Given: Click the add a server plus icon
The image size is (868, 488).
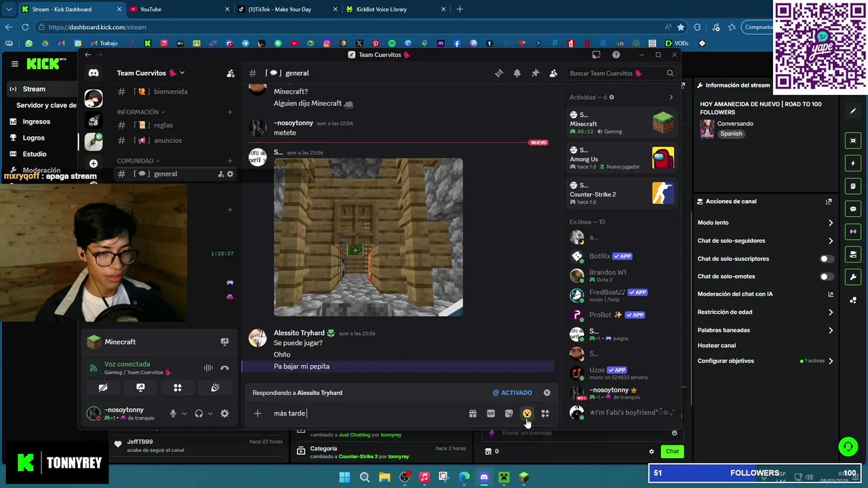Looking at the screenshot, I should pyautogui.click(x=94, y=163).
